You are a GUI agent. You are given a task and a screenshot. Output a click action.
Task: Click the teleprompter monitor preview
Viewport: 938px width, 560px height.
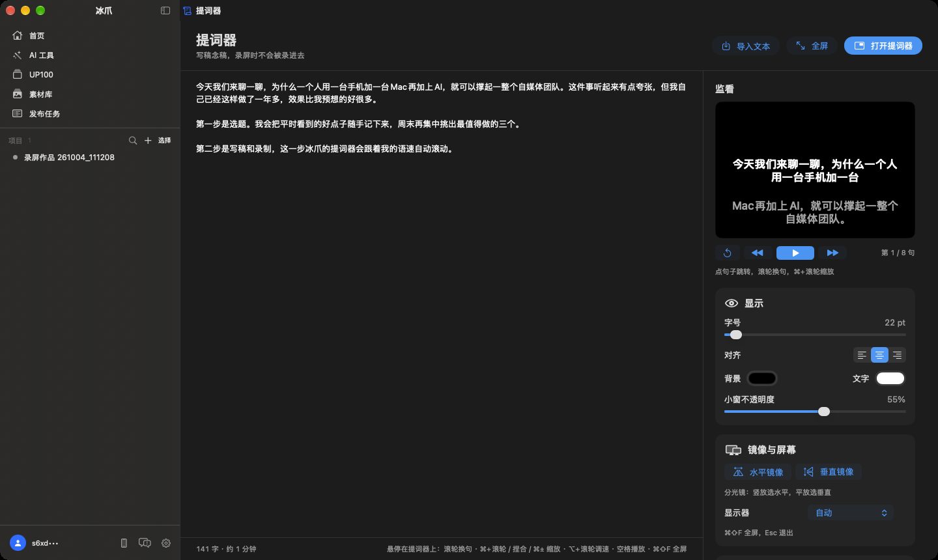[x=815, y=170]
